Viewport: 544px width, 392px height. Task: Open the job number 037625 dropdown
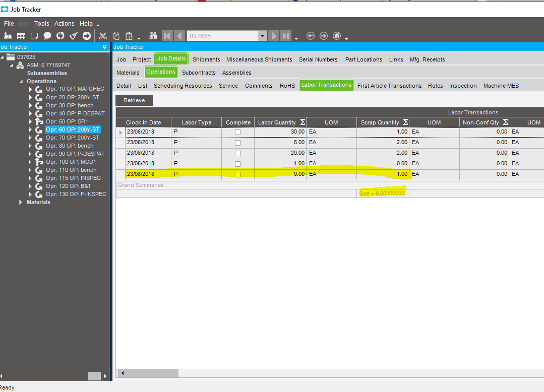pyautogui.click(x=262, y=36)
